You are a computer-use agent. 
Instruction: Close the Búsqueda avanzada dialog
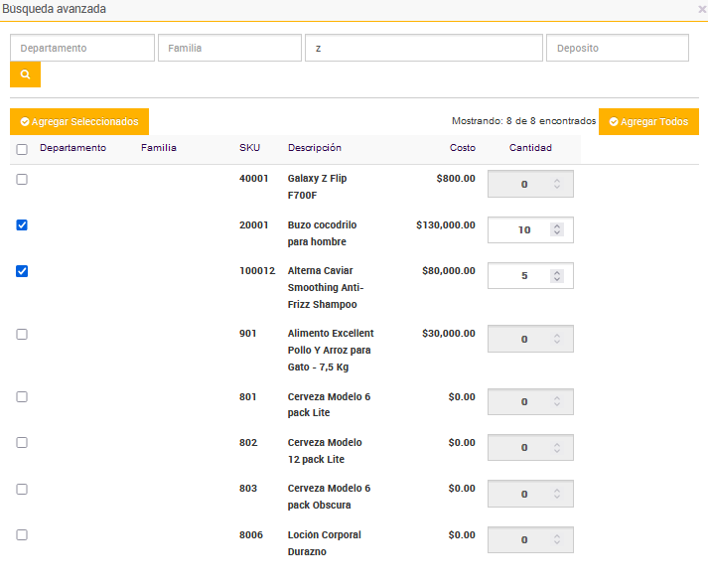(702, 9)
